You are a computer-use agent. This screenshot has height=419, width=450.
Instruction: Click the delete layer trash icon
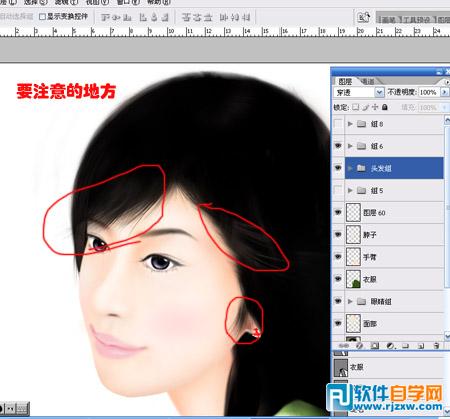[436, 346]
